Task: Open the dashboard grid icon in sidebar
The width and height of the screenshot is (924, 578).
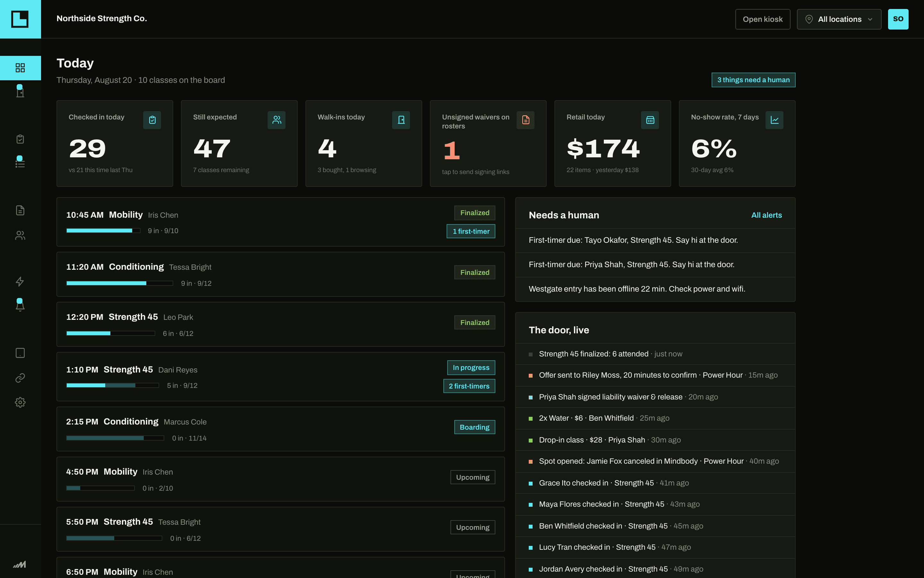Action: [20, 68]
